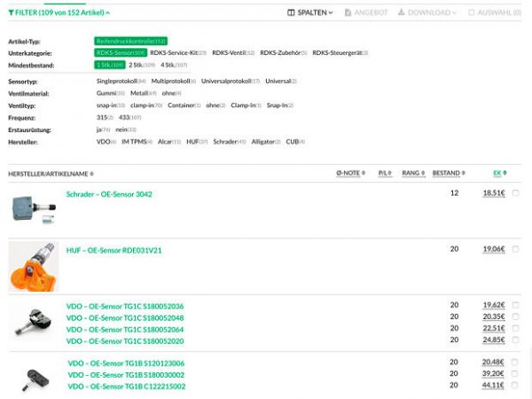532x399 pixels.
Task: Sort by RANG column
Action: (413, 173)
